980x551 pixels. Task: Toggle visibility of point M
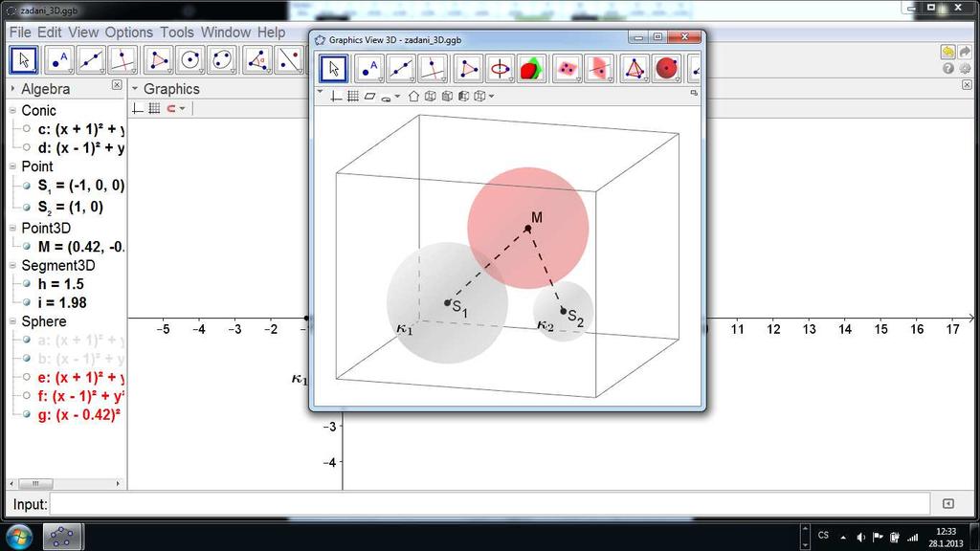[26, 247]
